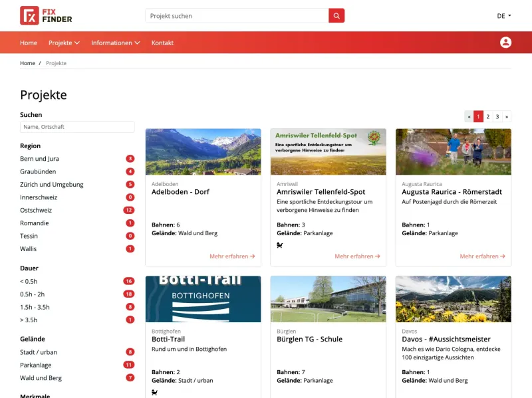
Task: Click Mehr erfahren on Amriswiler Tellenfeld-Spot
Action: click(357, 256)
